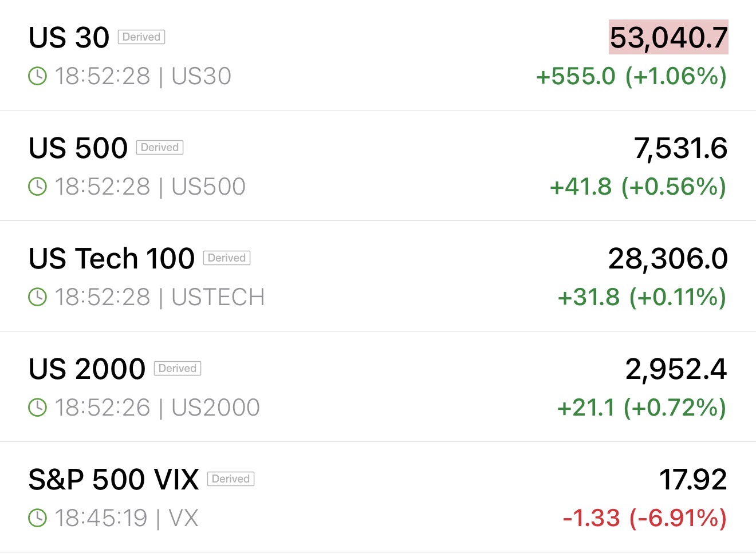The image size is (756, 557).
Task: Click the highlighted price 53,040.7
Action: pyautogui.click(x=668, y=38)
